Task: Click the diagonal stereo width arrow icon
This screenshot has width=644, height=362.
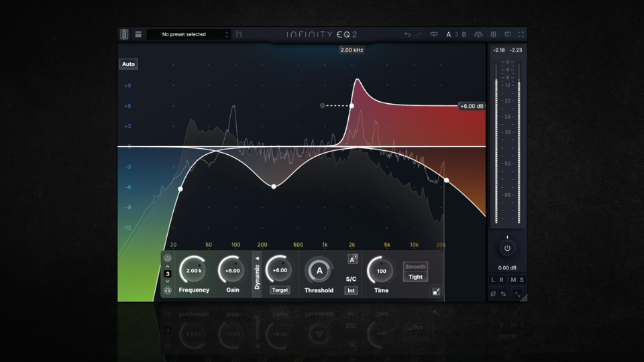Action: 517,294
